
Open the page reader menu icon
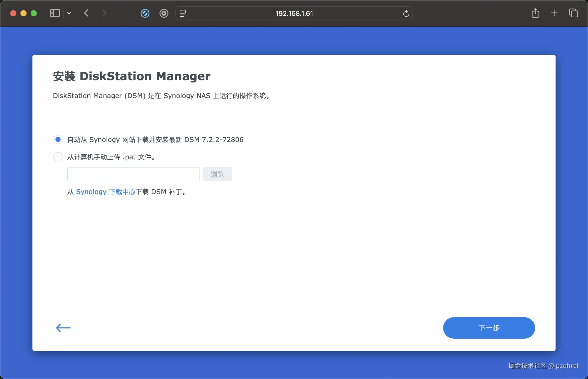click(x=183, y=13)
